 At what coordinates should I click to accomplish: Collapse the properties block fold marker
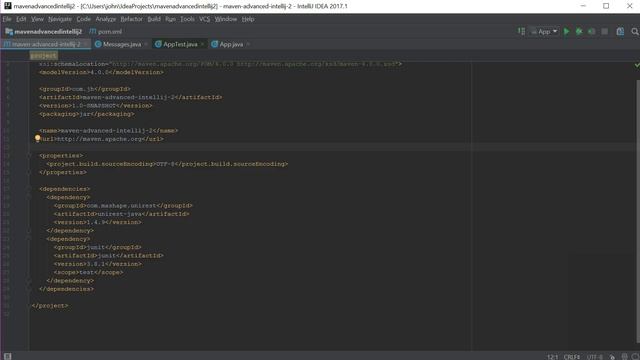pos(29,156)
